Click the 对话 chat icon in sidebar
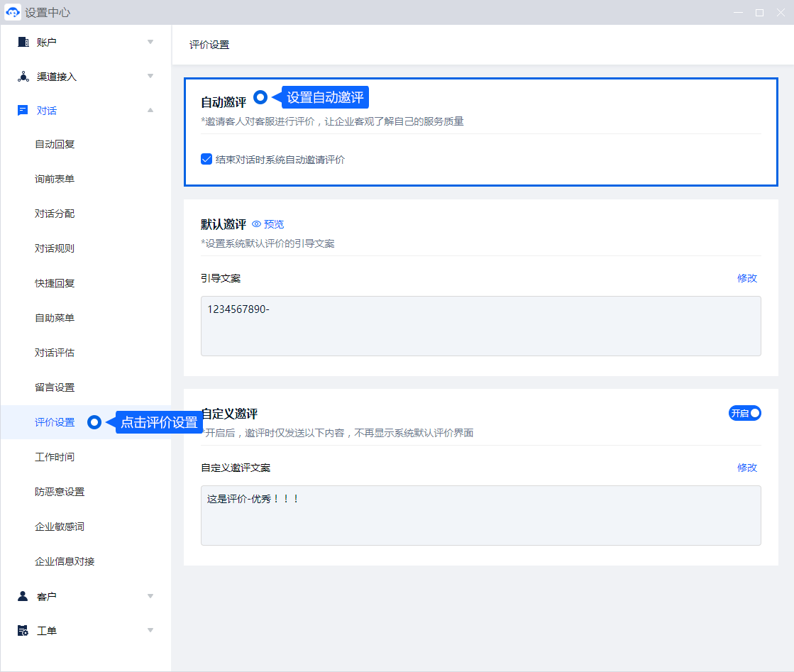 point(23,111)
